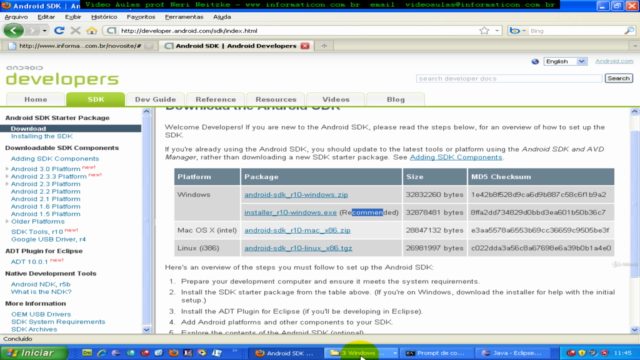Open the Resources tab
This screenshot has width=640, height=360.
point(276,99)
